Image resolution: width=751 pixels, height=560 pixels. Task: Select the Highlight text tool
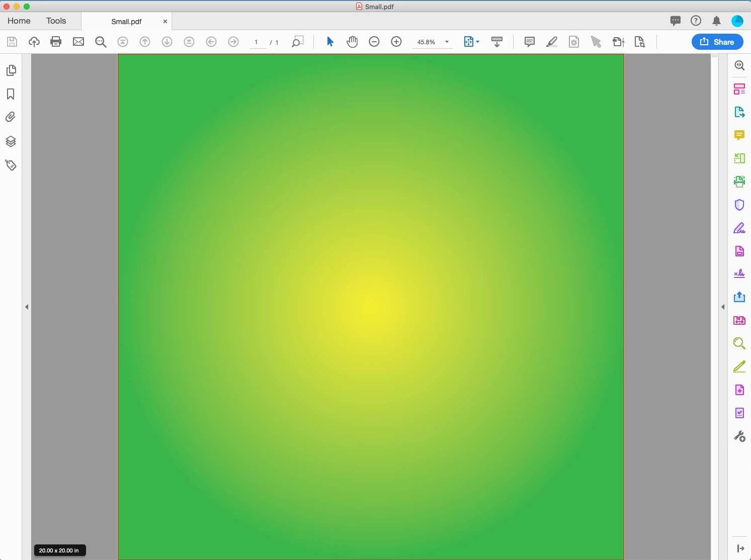pyautogui.click(x=552, y=42)
